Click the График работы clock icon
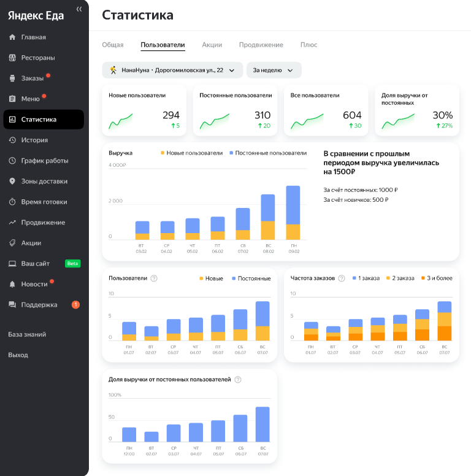This screenshot has height=476, width=471. [x=12, y=161]
